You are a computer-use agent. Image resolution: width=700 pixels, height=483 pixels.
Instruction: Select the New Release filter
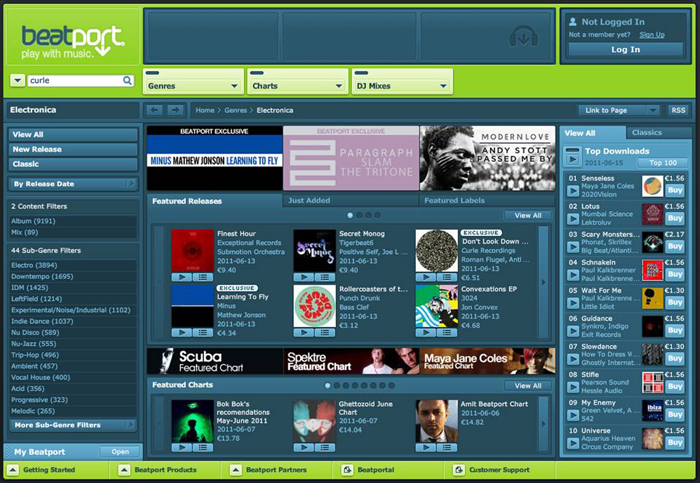[x=73, y=149]
